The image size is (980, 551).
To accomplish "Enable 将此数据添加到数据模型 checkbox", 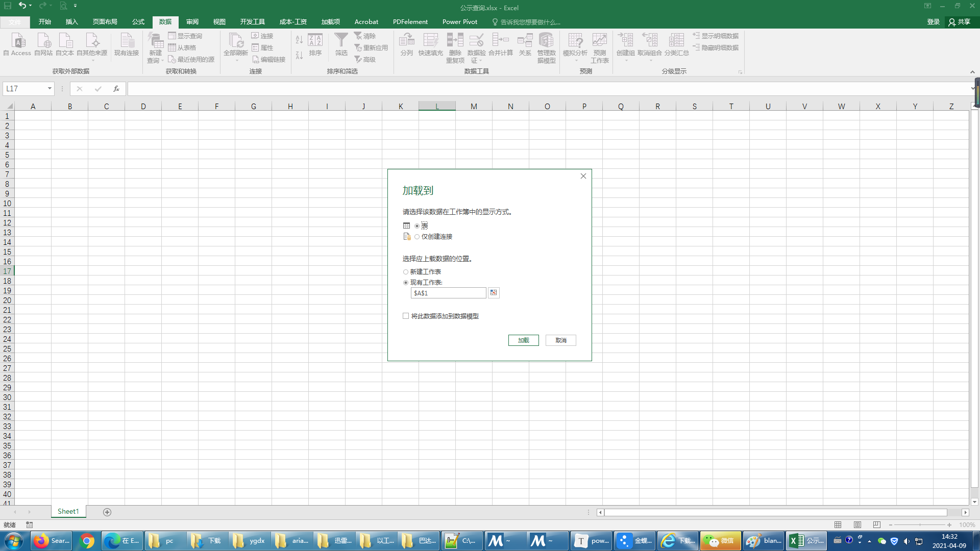I will 406,316.
